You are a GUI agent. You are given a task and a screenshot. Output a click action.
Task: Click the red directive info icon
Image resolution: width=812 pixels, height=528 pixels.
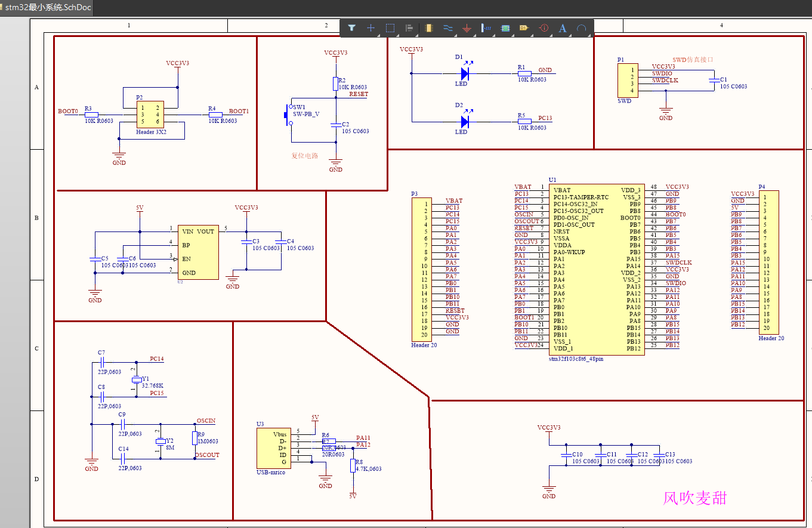click(543, 27)
